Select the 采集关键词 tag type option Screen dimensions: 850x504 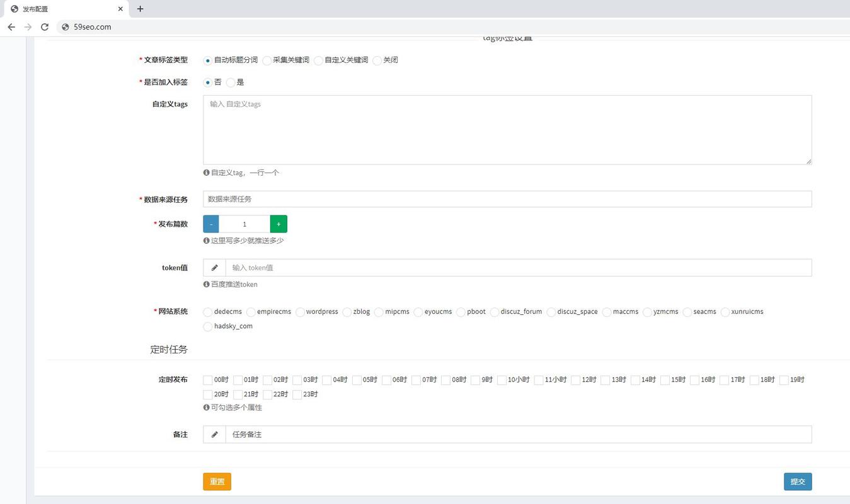267,60
